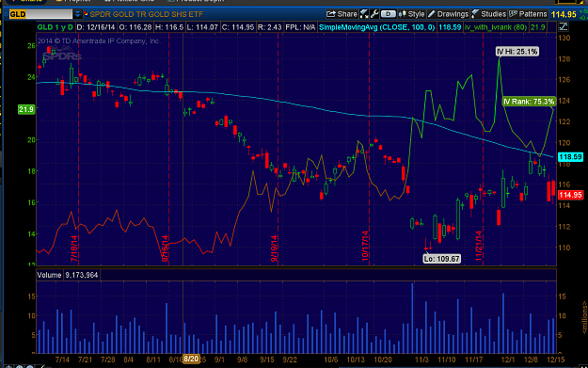This screenshot has width=588, height=368.
Task: Click the 7/18/14 expiration date line label
Action: 74,248
